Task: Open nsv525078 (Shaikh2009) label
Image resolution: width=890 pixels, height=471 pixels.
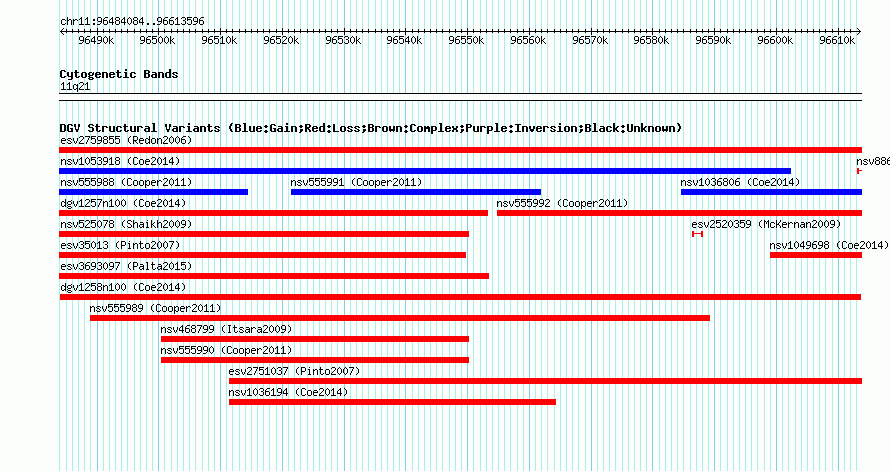Action: click(x=126, y=224)
